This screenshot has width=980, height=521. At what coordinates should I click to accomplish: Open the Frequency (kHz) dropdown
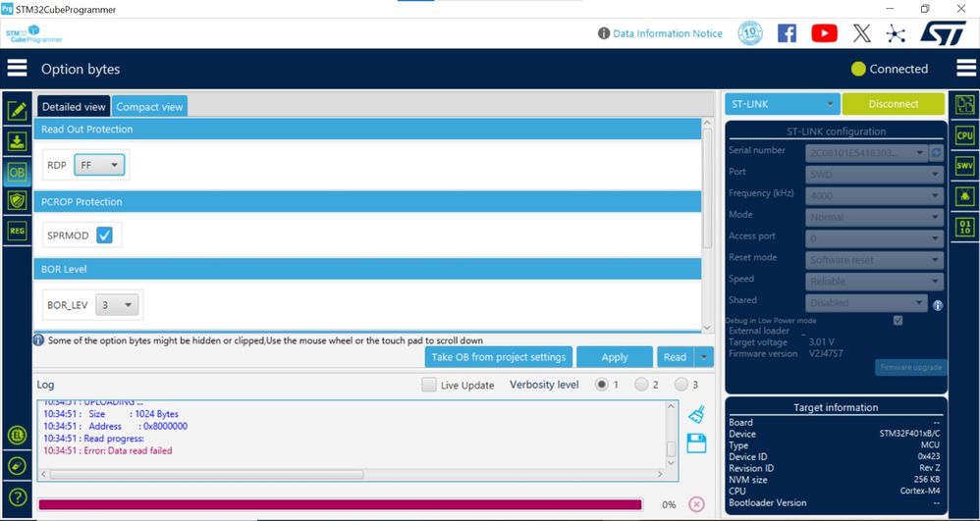[x=874, y=196]
